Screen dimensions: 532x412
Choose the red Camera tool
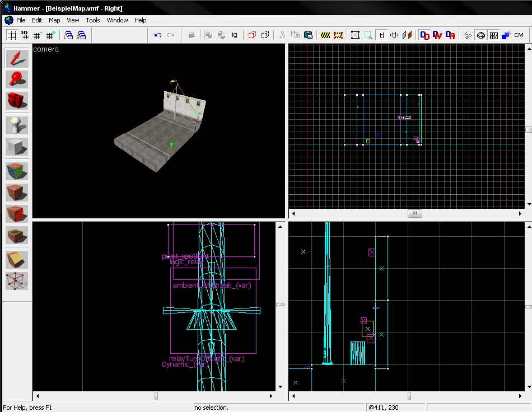(x=17, y=101)
